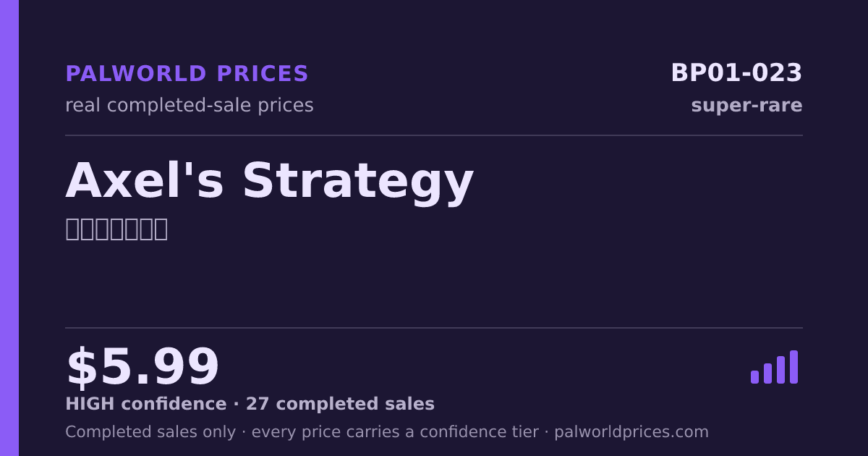Image resolution: width=868 pixels, height=456 pixels.
Task: Click the shortest bar of the confidence icon
Action: point(754,377)
